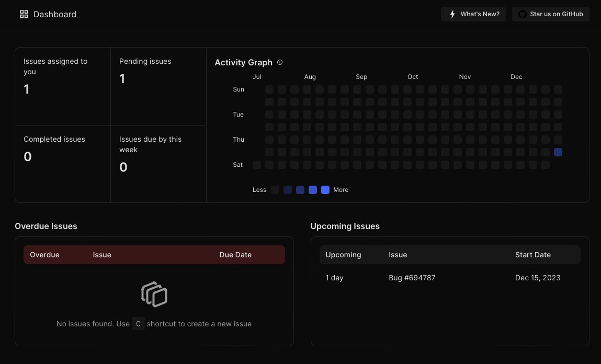601x364 pixels.
Task: Click the Overdue column header
Action: click(44, 255)
